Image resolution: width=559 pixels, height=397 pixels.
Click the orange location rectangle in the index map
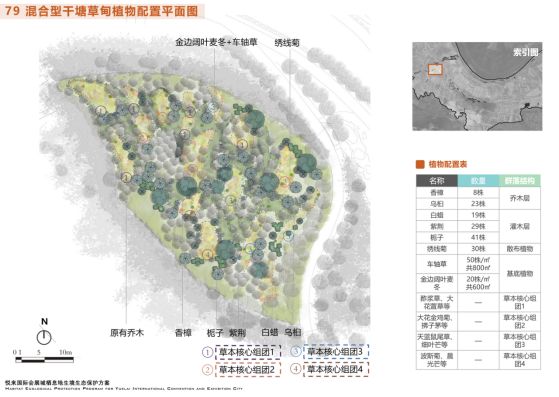(x=435, y=70)
